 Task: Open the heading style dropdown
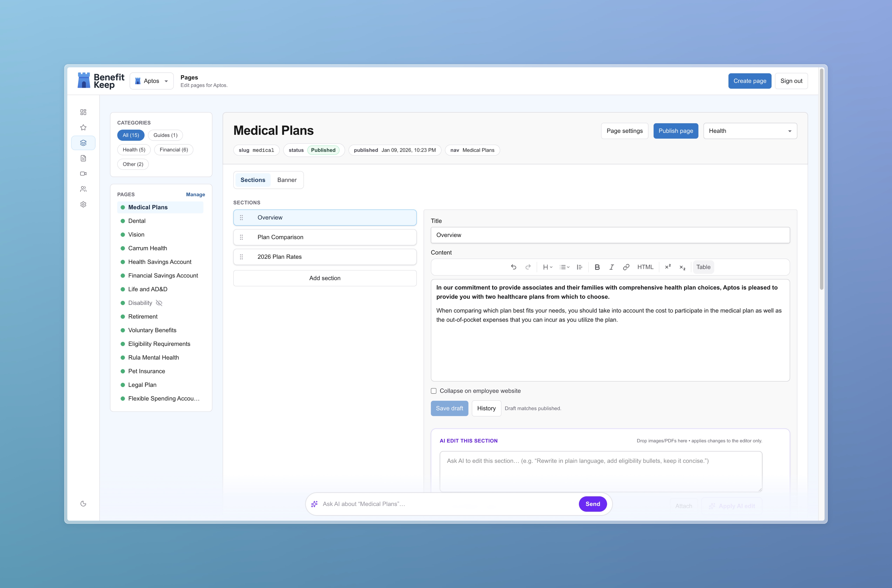click(x=548, y=267)
